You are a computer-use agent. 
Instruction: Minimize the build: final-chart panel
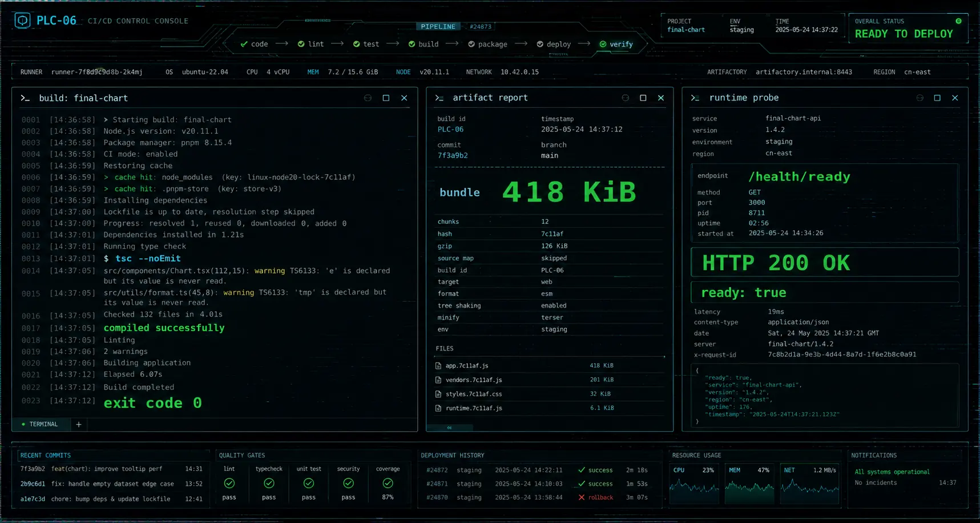(x=368, y=98)
